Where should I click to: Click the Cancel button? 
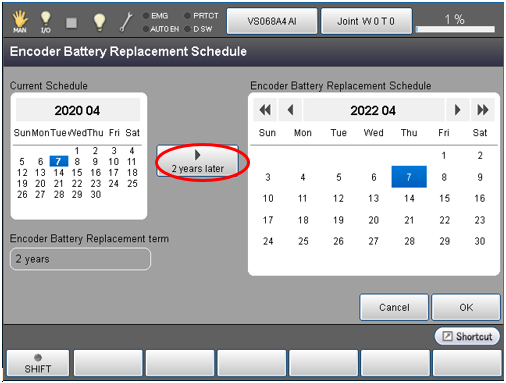394,307
